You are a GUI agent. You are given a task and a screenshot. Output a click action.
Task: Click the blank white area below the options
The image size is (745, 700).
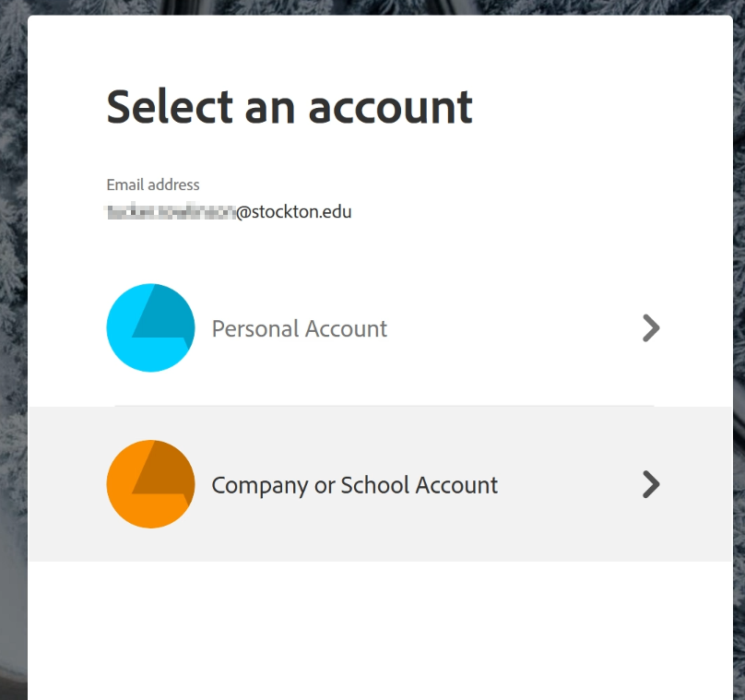tap(380, 627)
